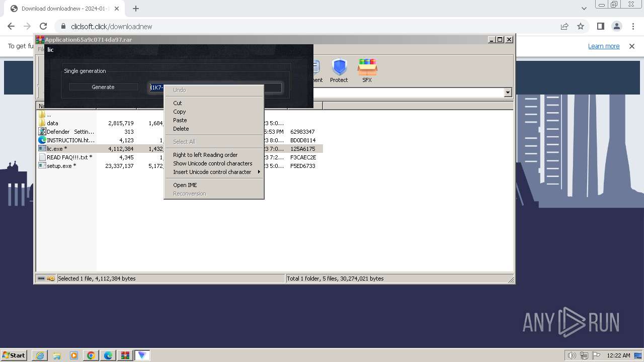644x362 pixels.
Task: Go back in Chrome browser
Action: [x=11, y=26]
